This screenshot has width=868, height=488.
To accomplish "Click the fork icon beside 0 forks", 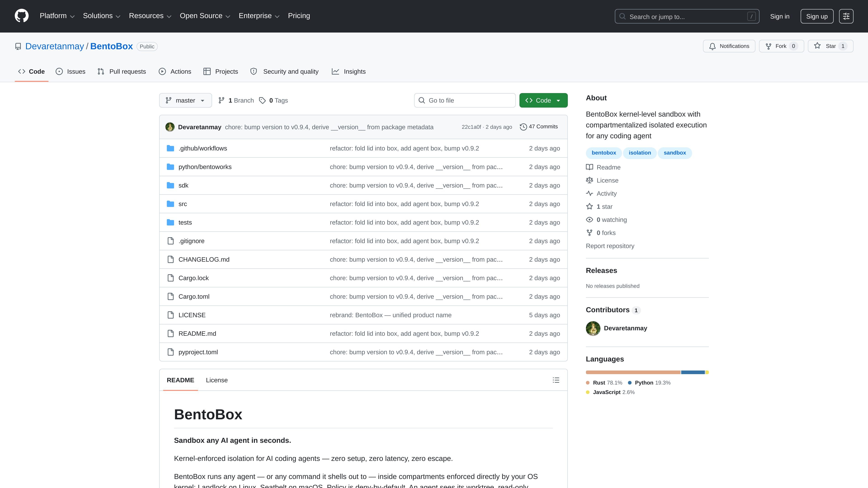I will click(x=589, y=233).
